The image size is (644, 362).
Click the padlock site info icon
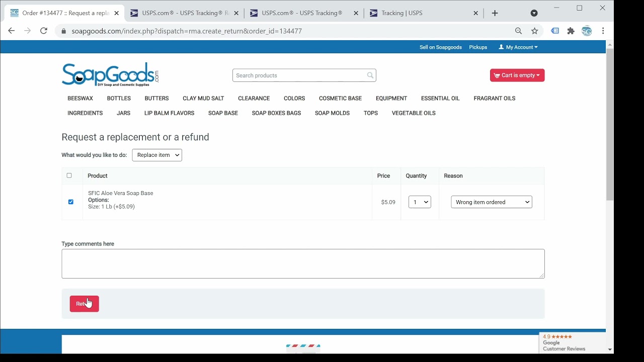tap(63, 31)
